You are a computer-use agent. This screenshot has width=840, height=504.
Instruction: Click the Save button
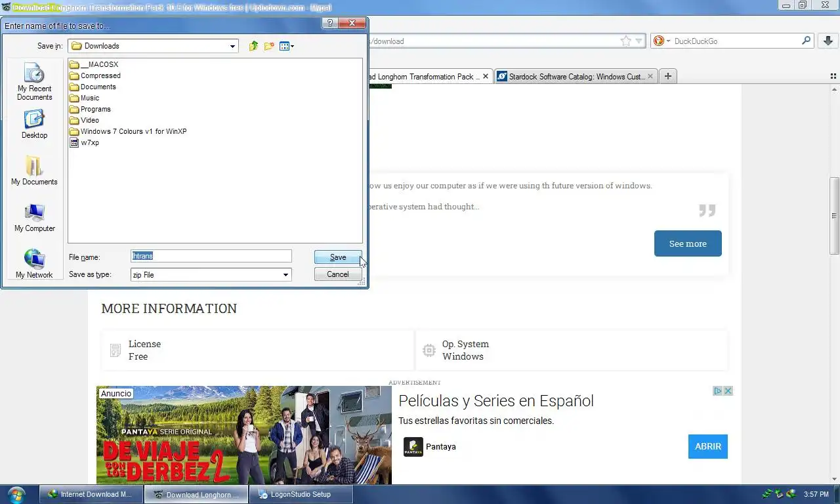click(338, 257)
